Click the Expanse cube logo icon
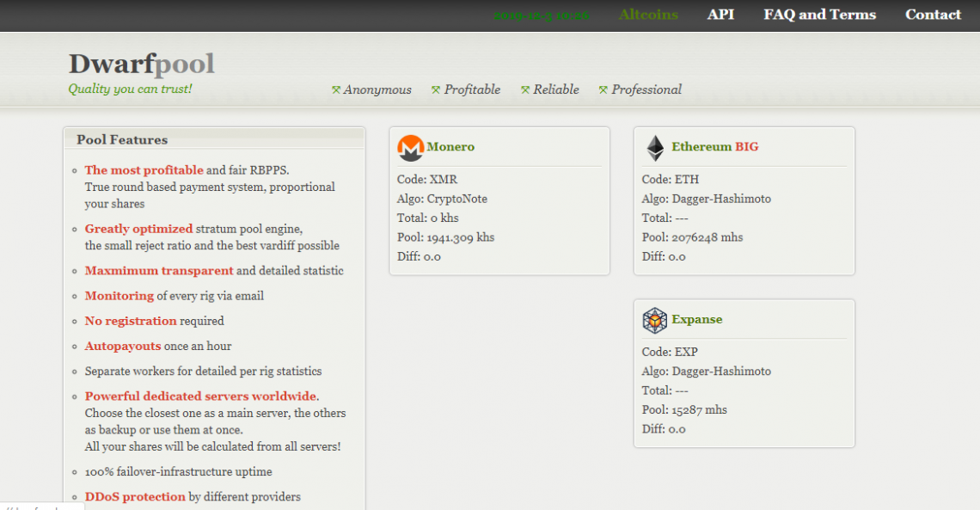The height and width of the screenshot is (510, 980). (x=655, y=321)
